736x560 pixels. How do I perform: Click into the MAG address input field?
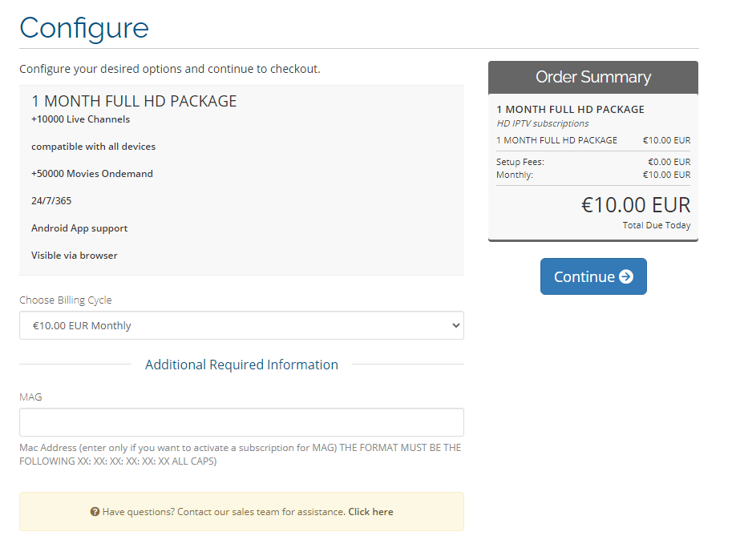[x=241, y=422]
